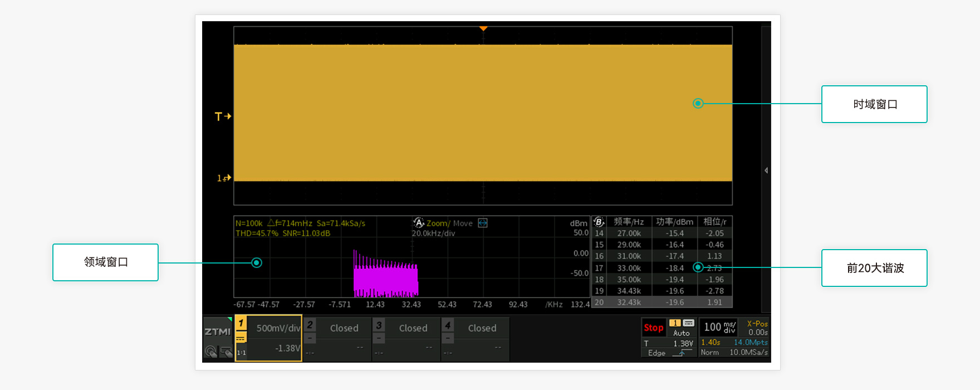Open the Auto trigger mode selector
Image resolution: width=980 pixels, height=390 pixels.
tap(682, 333)
